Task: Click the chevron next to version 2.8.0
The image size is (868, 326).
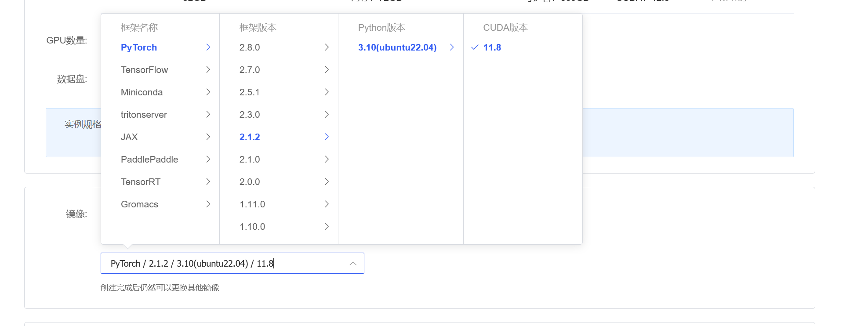Action: (x=327, y=47)
